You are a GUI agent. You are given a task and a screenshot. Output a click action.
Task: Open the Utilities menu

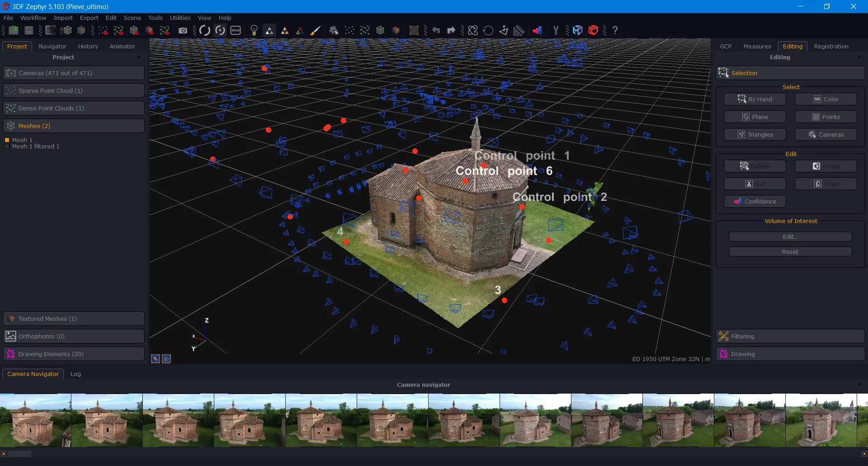180,18
